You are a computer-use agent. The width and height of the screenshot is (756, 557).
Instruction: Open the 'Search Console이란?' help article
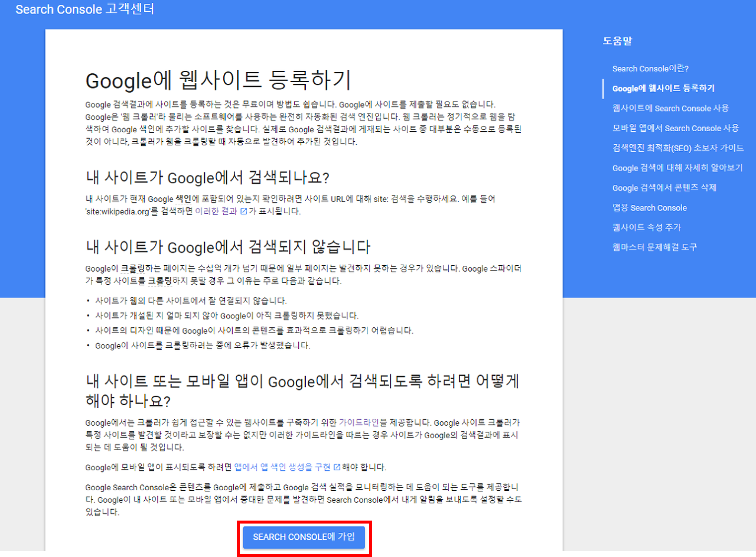[x=650, y=69]
